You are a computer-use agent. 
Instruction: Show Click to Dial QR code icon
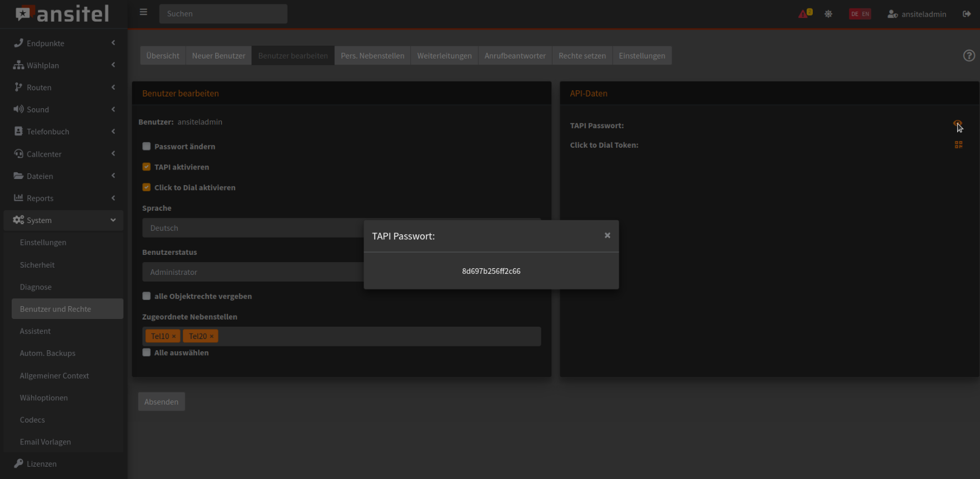tap(958, 145)
